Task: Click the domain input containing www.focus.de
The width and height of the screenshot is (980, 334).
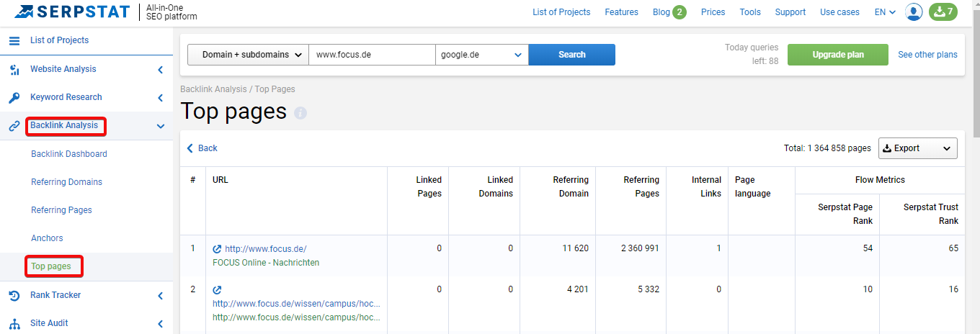Action: [x=372, y=55]
